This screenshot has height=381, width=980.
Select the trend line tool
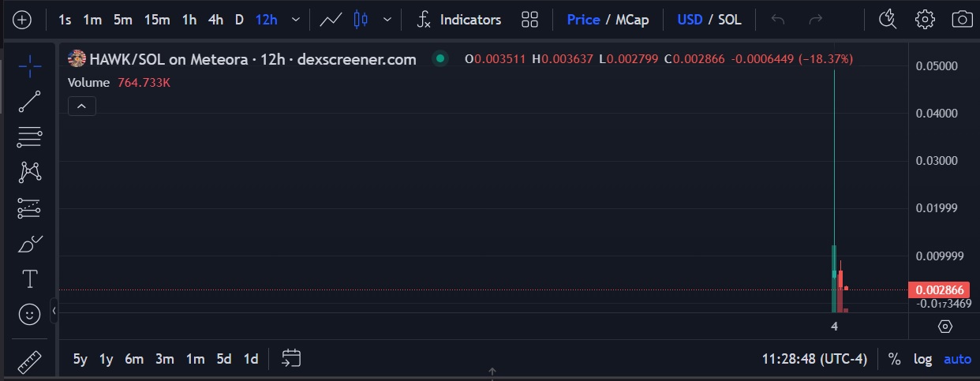click(x=29, y=102)
